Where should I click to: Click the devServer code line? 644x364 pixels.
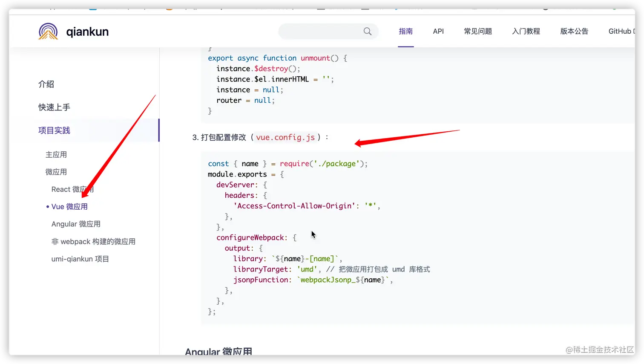241,185
